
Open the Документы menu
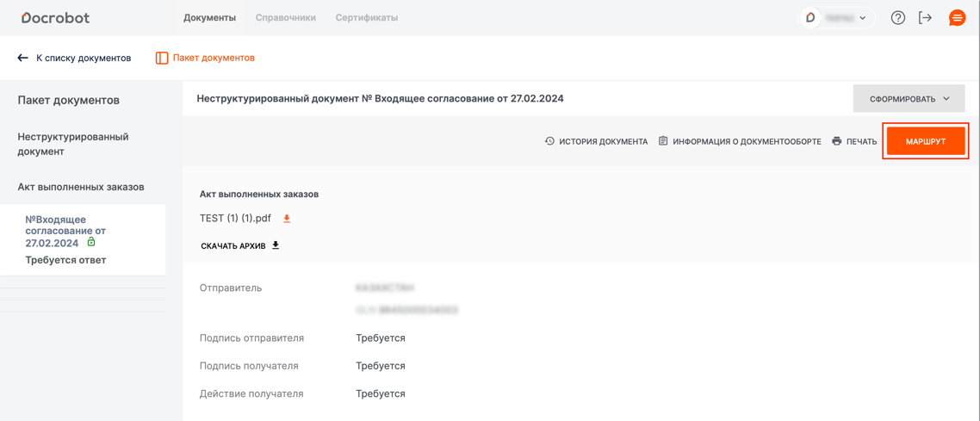(x=209, y=17)
